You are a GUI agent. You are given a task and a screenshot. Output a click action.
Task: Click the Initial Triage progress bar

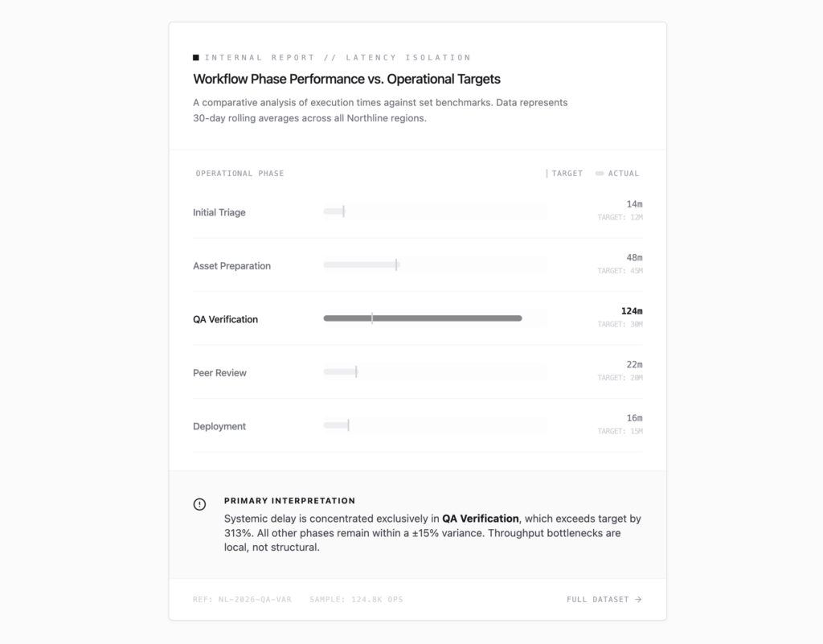(x=436, y=211)
